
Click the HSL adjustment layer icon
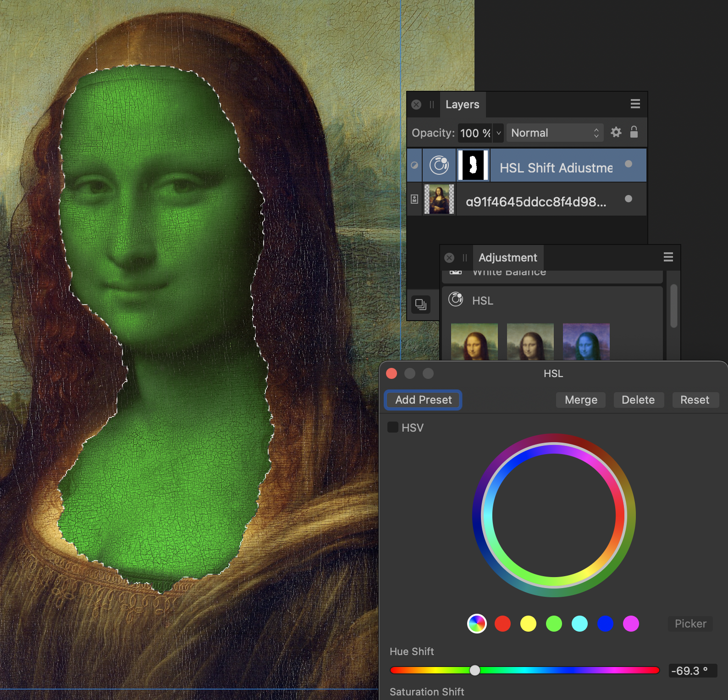coord(439,165)
